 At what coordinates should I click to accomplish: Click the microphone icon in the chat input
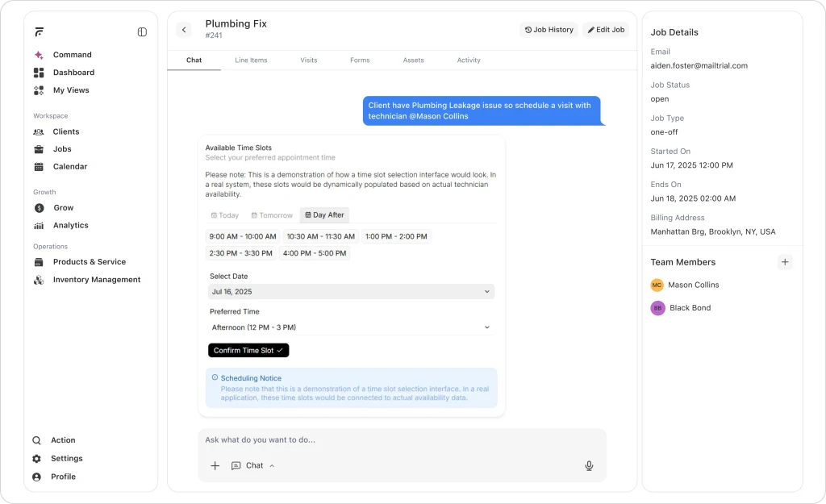(589, 466)
